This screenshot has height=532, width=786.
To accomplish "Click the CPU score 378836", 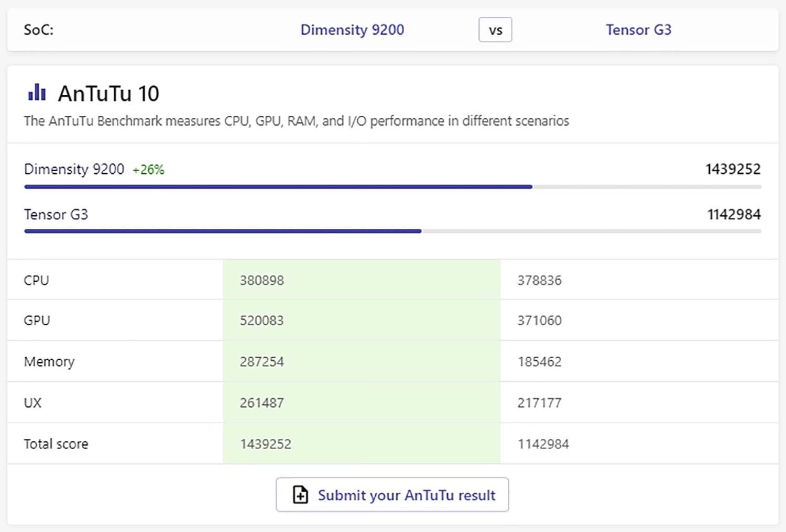I will [539, 280].
